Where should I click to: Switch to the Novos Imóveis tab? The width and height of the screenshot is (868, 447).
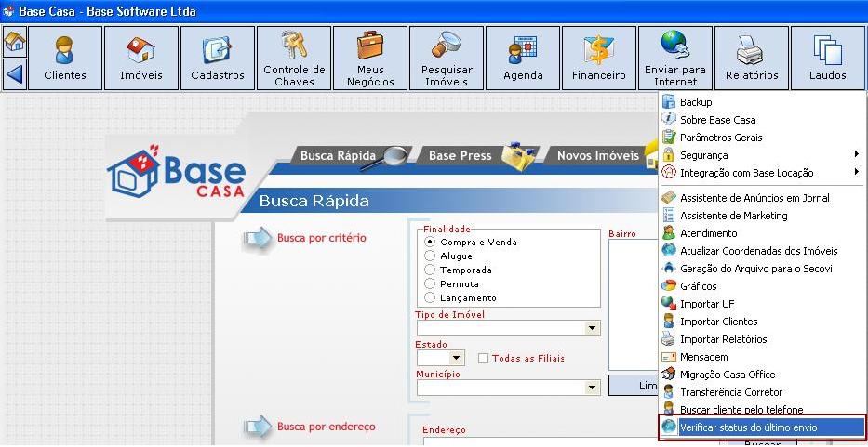tap(601, 156)
